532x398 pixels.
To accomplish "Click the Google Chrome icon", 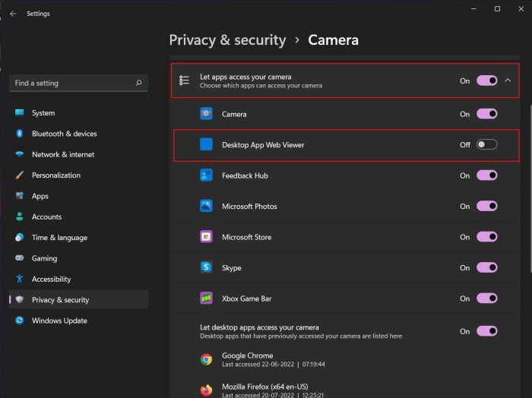I will coord(206,359).
